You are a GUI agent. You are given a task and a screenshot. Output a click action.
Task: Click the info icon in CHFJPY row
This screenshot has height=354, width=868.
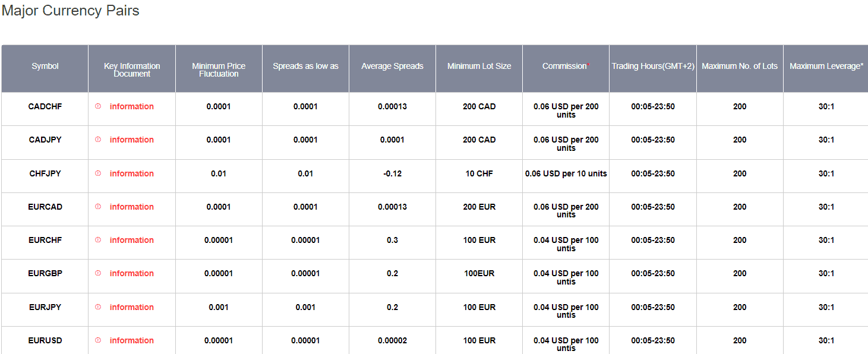click(x=98, y=173)
